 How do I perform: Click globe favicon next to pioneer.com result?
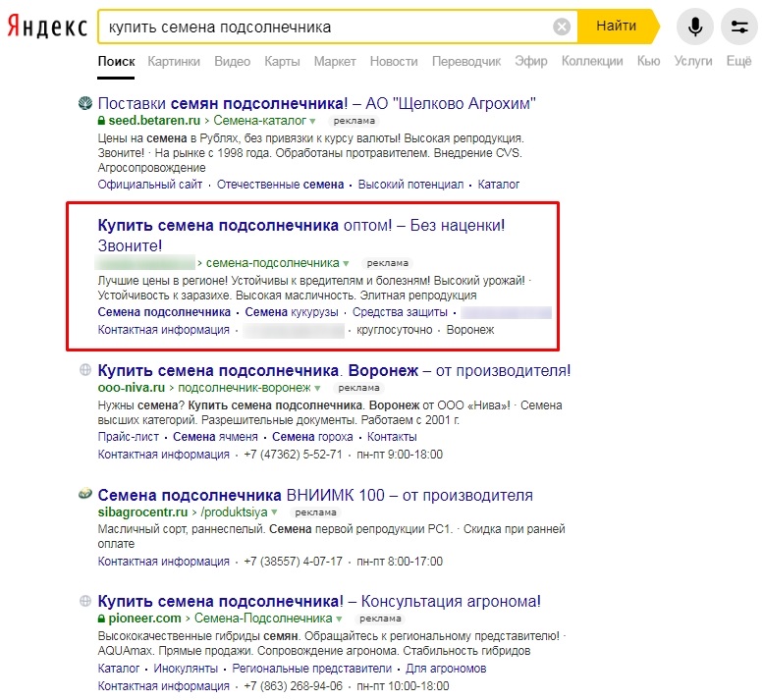point(85,601)
